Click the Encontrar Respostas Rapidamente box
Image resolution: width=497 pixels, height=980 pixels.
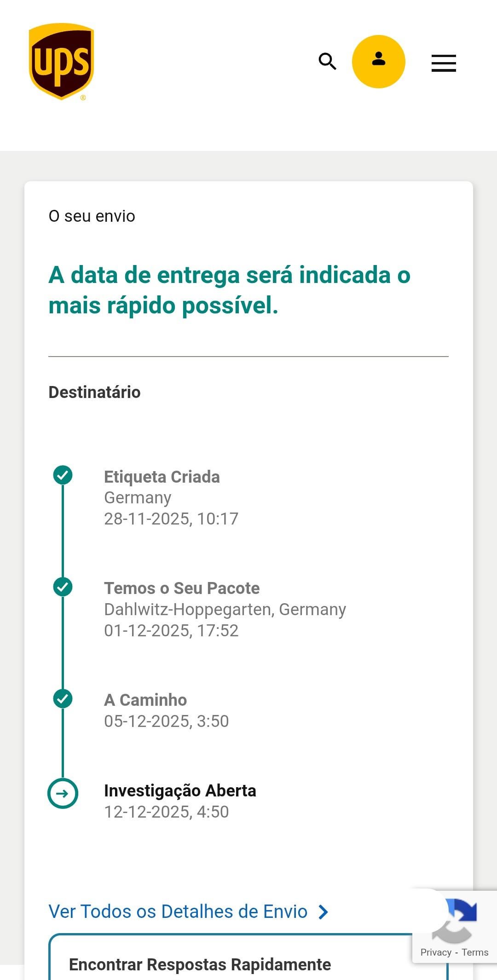pos(200,964)
